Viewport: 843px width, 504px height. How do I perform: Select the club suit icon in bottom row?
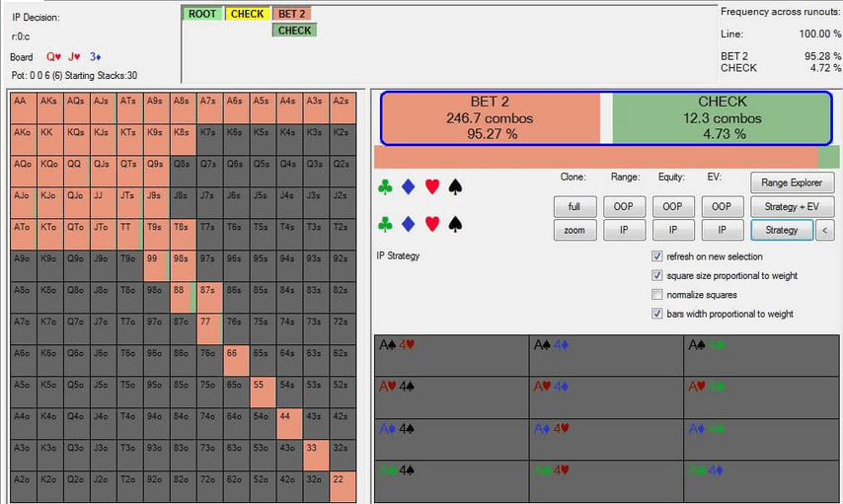(385, 224)
